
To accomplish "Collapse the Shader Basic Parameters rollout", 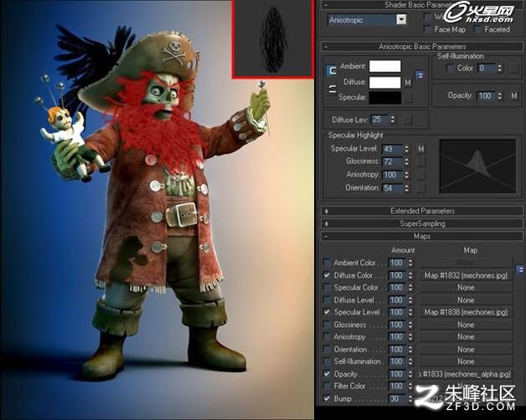I will (422, 5).
